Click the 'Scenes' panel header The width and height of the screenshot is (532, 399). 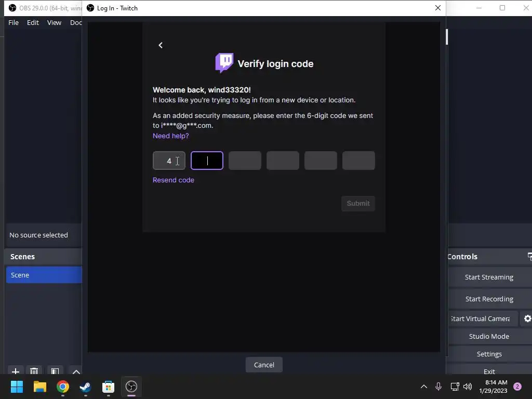pyautogui.click(x=22, y=257)
